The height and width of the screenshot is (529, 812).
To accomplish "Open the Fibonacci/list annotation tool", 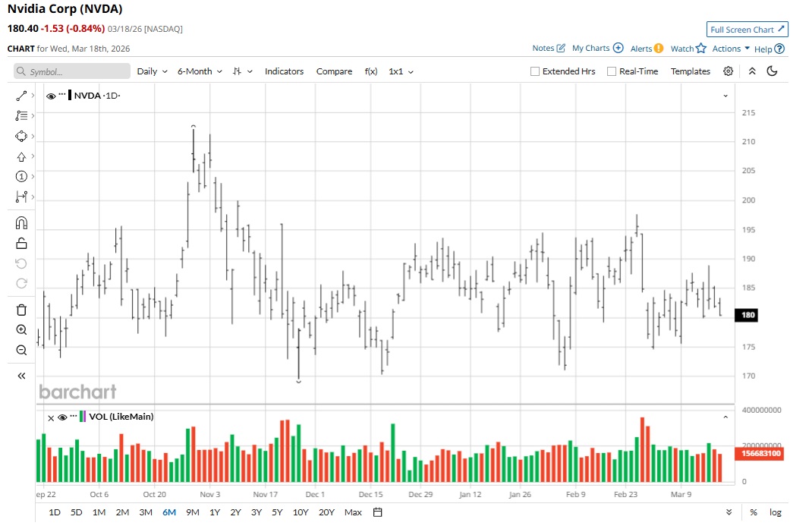I will pos(21,116).
